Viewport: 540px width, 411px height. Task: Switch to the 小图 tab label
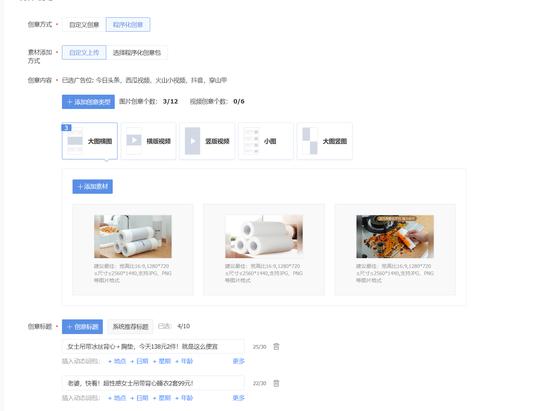(x=270, y=141)
